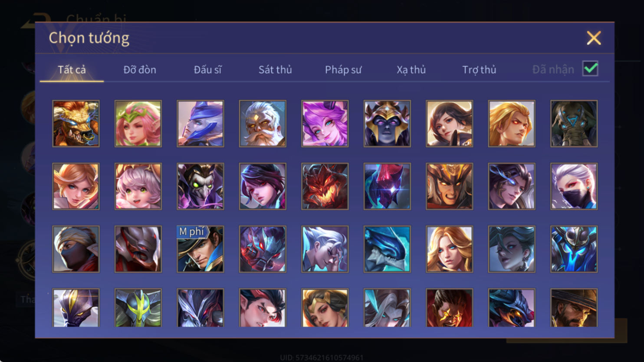
Task: Pick the red lava demon hero portrait
Action: 325,186
